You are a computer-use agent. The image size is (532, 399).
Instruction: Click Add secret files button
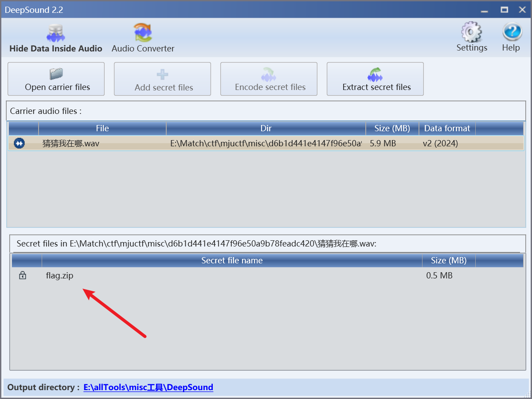163,79
